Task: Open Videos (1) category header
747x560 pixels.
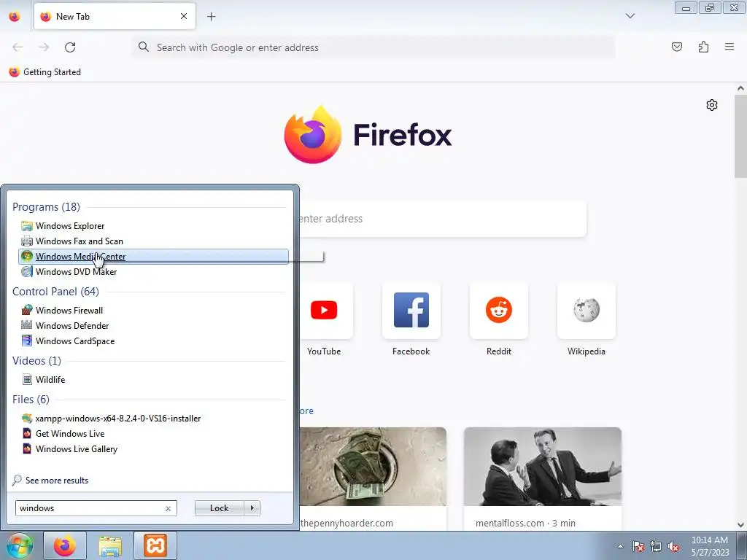Action: point(36,360)
